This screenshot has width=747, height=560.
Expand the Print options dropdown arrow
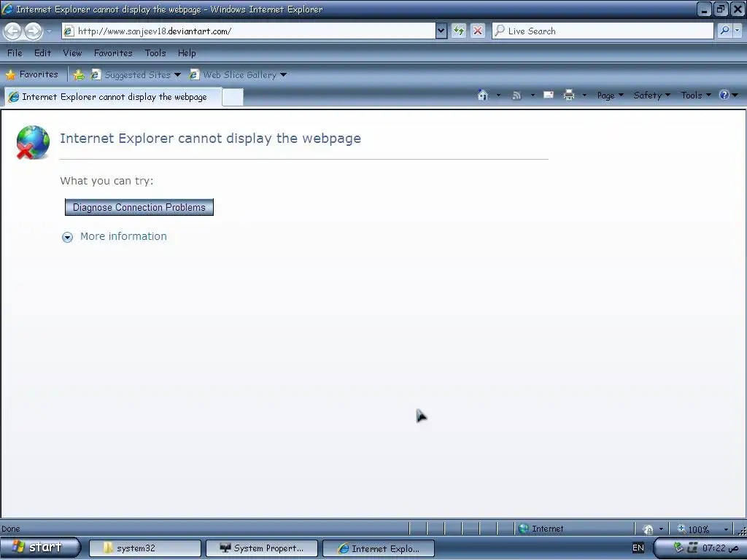pyautogui.click(x=584, y=96)
